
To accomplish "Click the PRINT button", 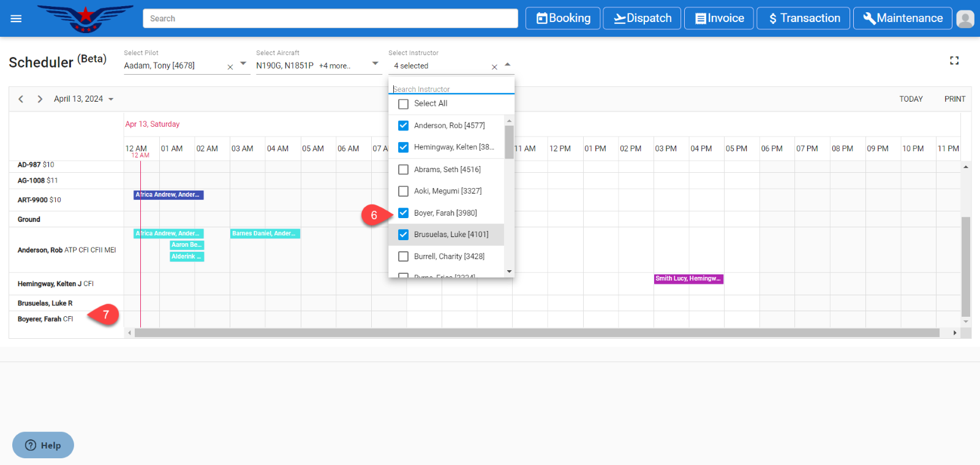I will pyautogui.click(x=954, y=99).
